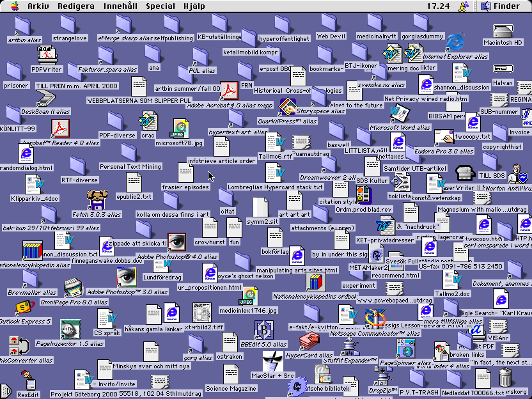This screenshot has height=399, width=532.
Task: Select the Brevmallar alias folder
Action: click(30, 278)
